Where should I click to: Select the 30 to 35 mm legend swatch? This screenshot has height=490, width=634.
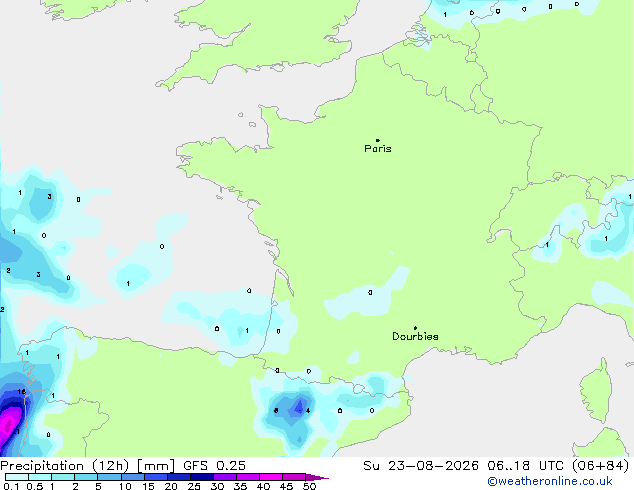224,477
